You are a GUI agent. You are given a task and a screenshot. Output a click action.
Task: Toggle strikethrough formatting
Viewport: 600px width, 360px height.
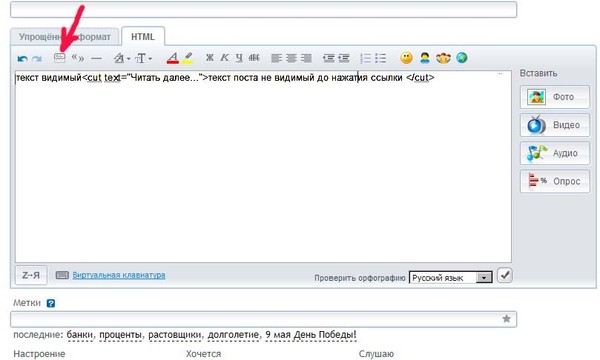click(x=254, y=58)
